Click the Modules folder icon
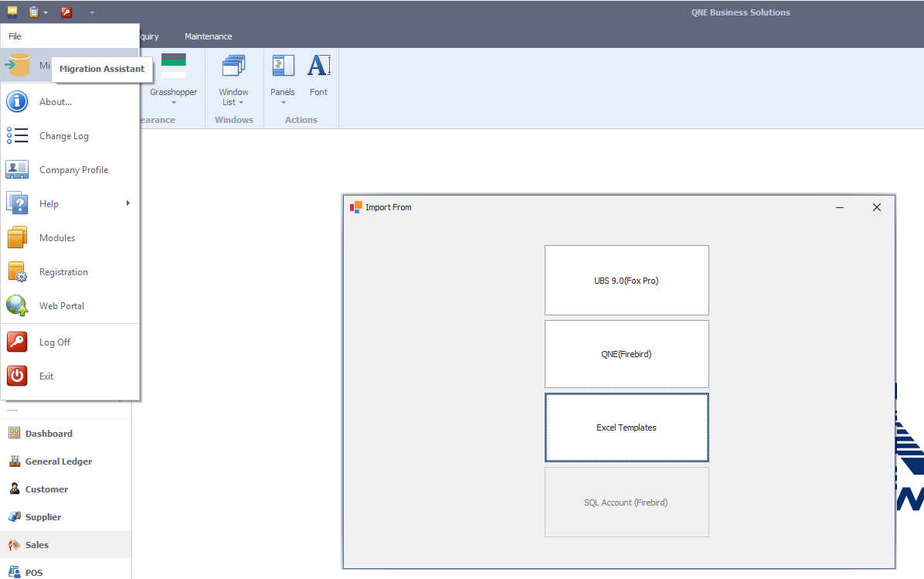Image resolution: width=924 pixels, height=579 pixels. click(x=17, y=237)
